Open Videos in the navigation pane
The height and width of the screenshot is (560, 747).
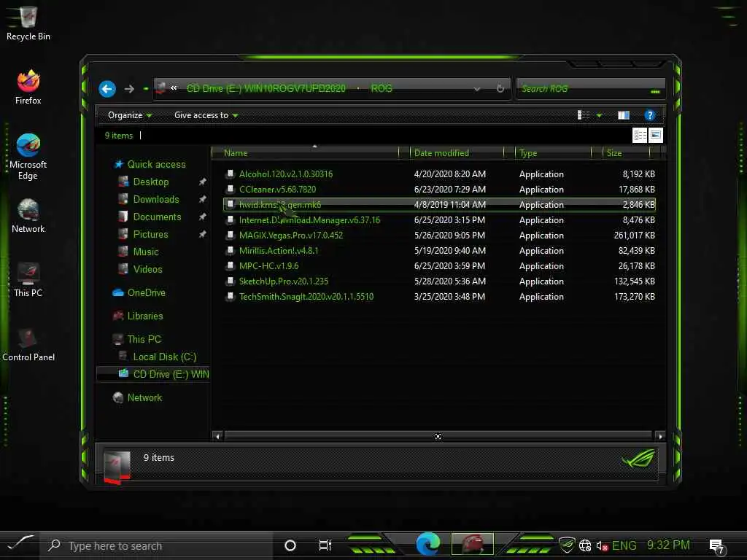click(x=147, y=270)
